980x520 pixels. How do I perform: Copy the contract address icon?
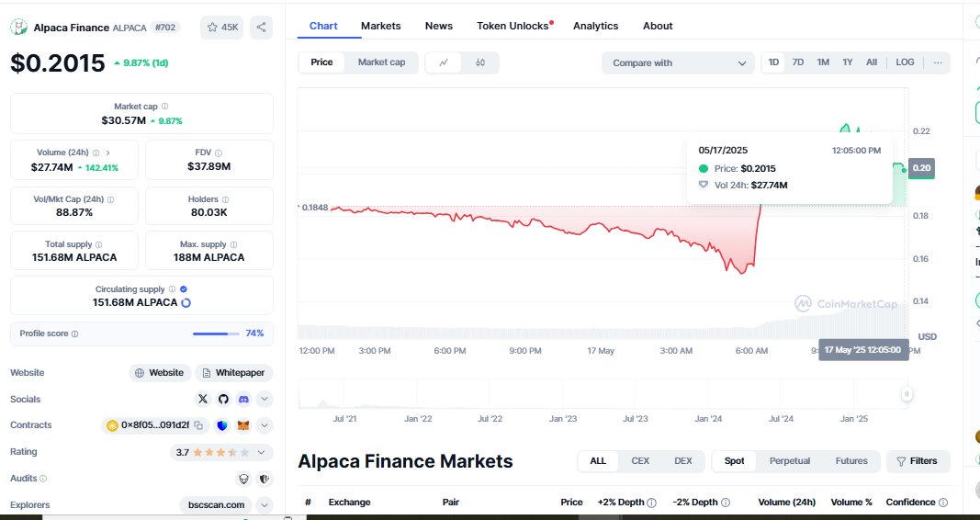[x=198, y=425]
